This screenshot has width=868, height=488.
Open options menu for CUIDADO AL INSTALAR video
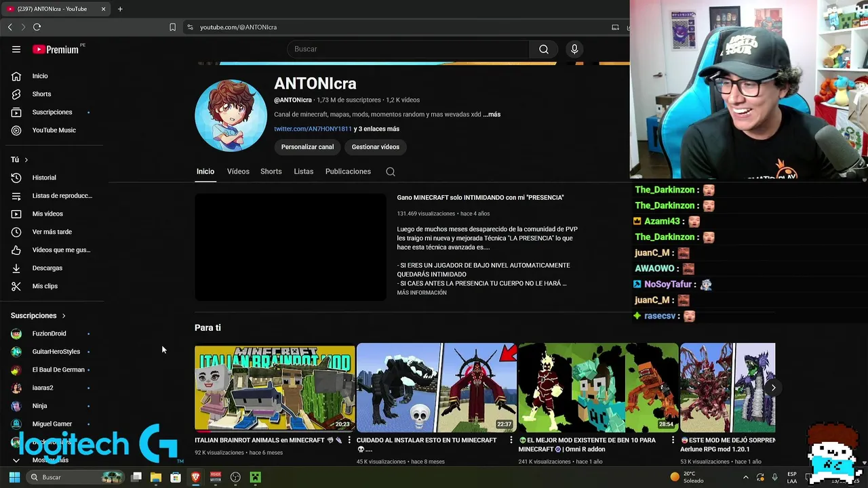pos(511,440)
